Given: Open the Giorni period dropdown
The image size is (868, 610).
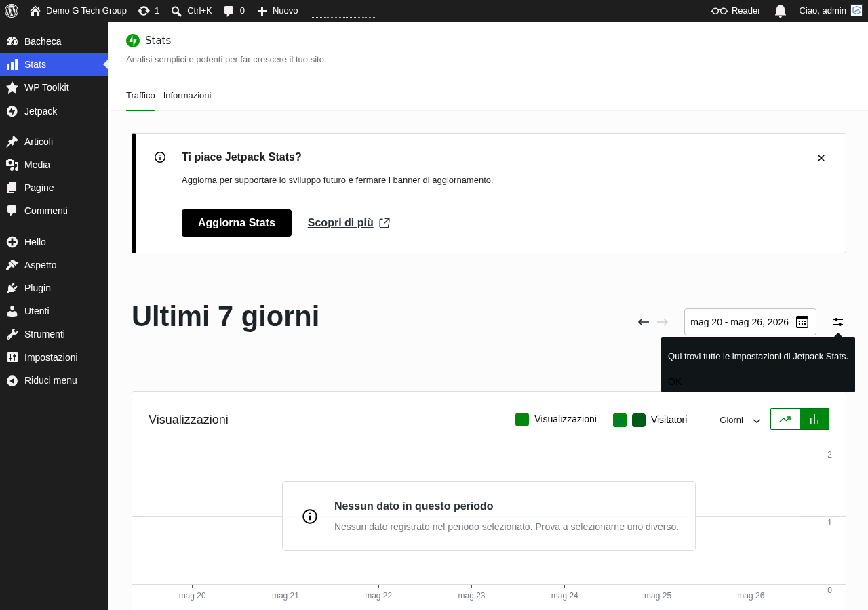Looking at the screenshot, I should (740, 420).
